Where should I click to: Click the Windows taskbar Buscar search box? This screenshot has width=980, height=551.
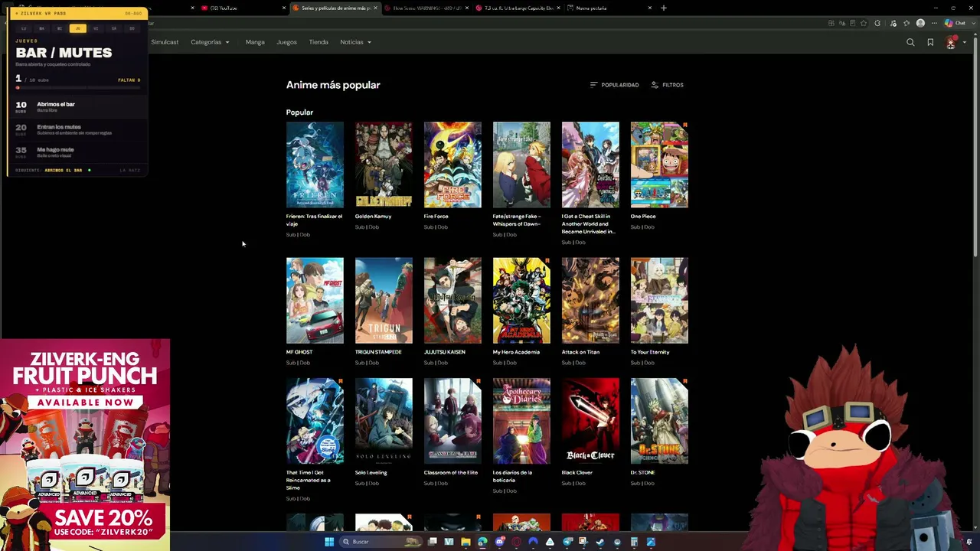coord(380,542)
